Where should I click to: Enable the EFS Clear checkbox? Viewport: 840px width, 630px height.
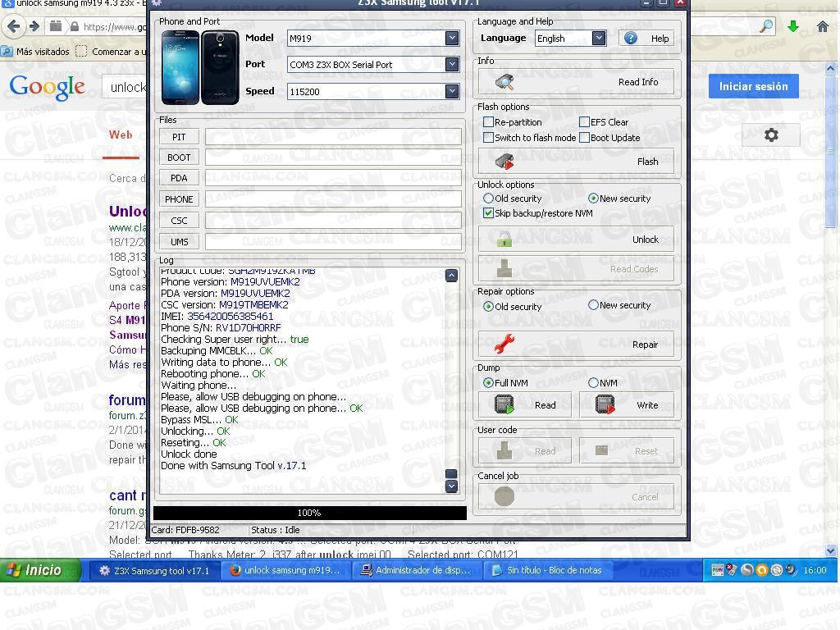(x=584, y=122)
